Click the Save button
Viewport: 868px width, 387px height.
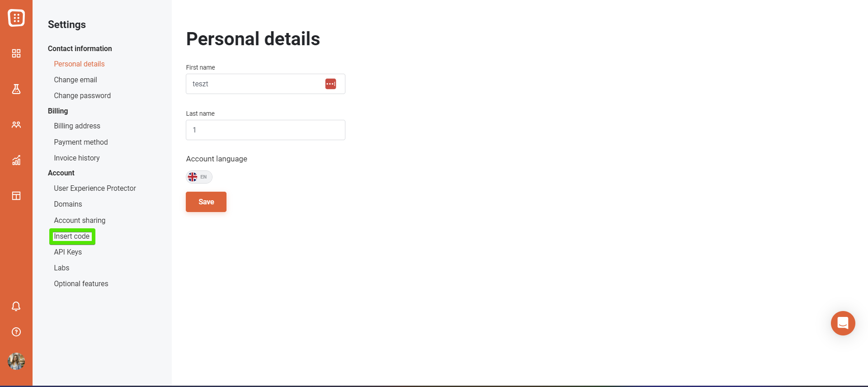click(206, 202)
